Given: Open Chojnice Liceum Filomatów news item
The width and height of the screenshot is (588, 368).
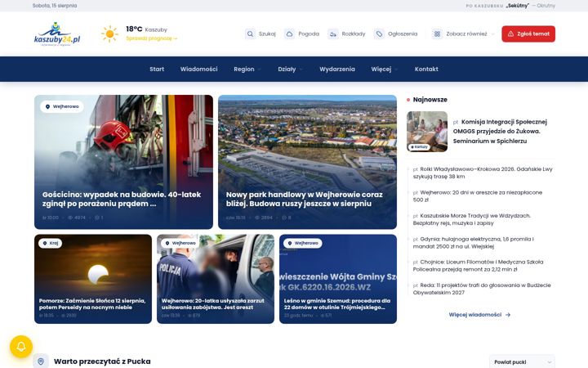Looking at the screenshot, I should click(478, 266).
